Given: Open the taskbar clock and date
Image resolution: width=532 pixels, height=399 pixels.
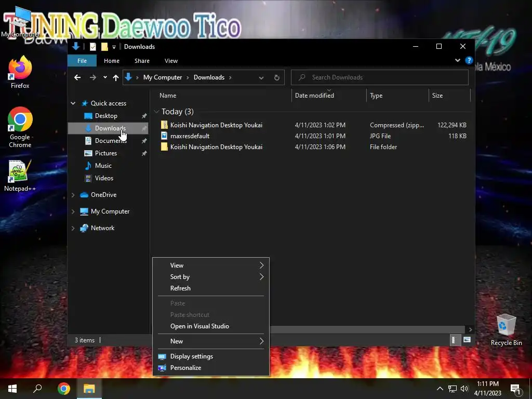Looking at the screenshot, I should pos(487,389).
